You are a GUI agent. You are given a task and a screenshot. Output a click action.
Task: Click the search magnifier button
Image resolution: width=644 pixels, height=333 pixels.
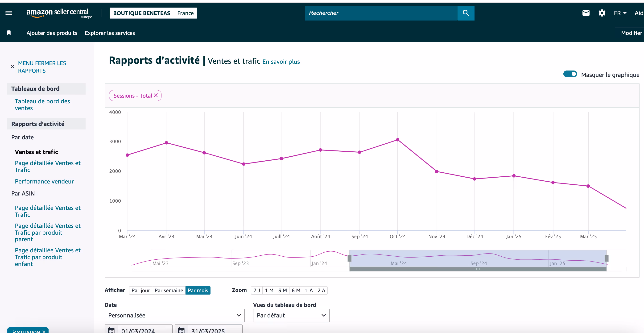pyautogui.click(x=466, y=13)
